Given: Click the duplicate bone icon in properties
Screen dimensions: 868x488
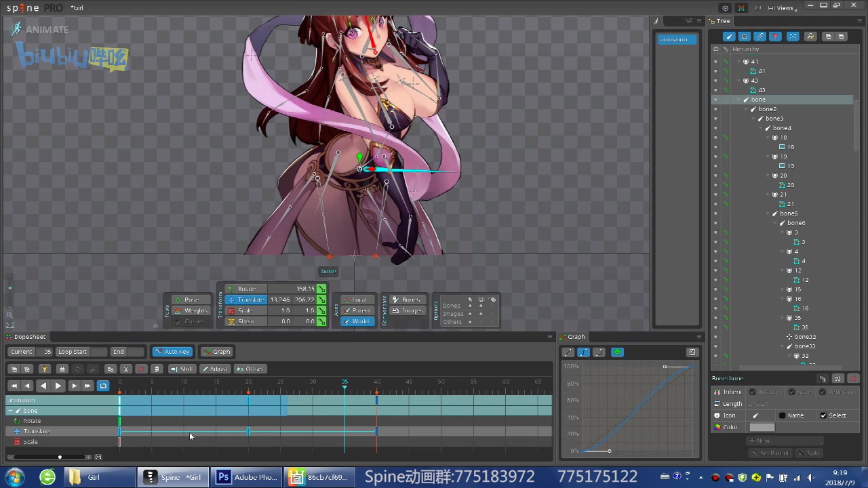Looking at the screenshot, I should click(823, 379).
